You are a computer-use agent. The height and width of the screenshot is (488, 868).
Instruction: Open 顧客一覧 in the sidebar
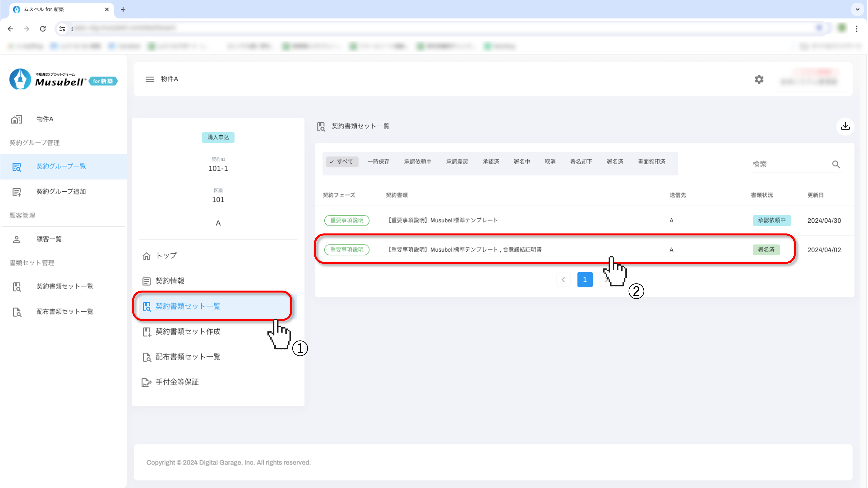49,239
